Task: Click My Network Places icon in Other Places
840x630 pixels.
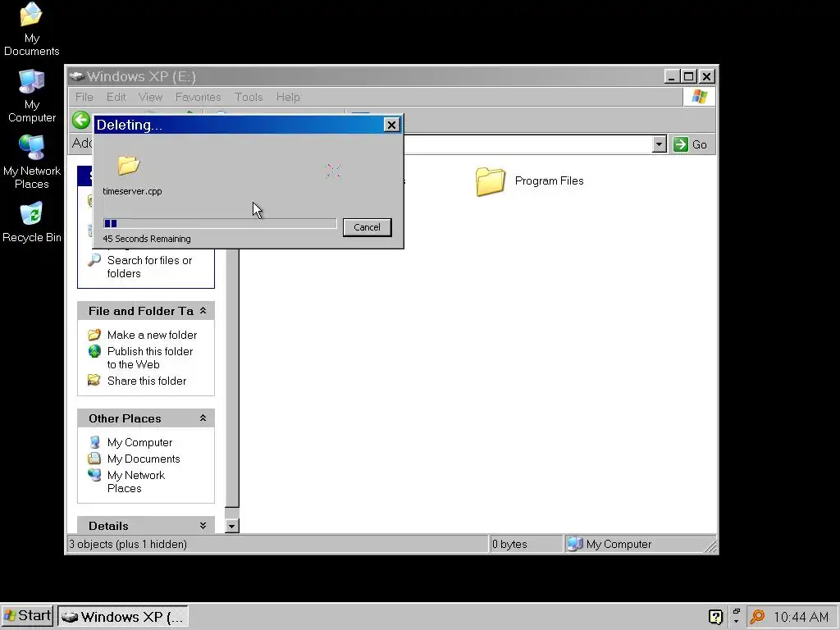Action: [x=94, y=475]
